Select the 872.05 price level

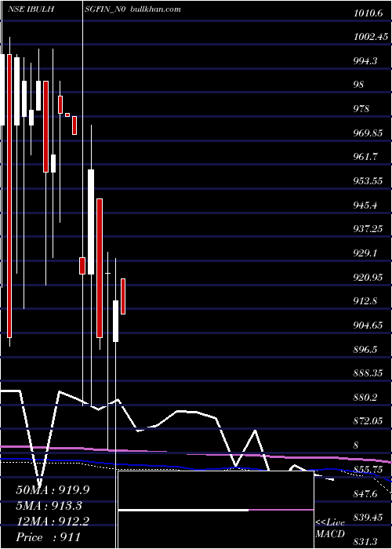(x=368, y=421)
